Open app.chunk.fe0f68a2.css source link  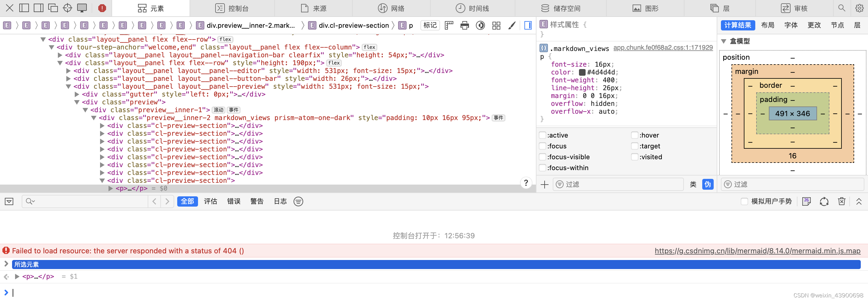pos(663,48)
